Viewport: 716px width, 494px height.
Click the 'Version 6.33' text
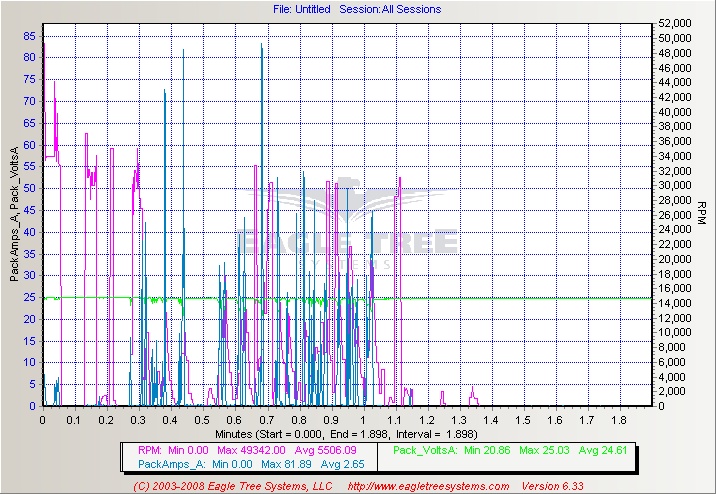(x=553, y=486)
